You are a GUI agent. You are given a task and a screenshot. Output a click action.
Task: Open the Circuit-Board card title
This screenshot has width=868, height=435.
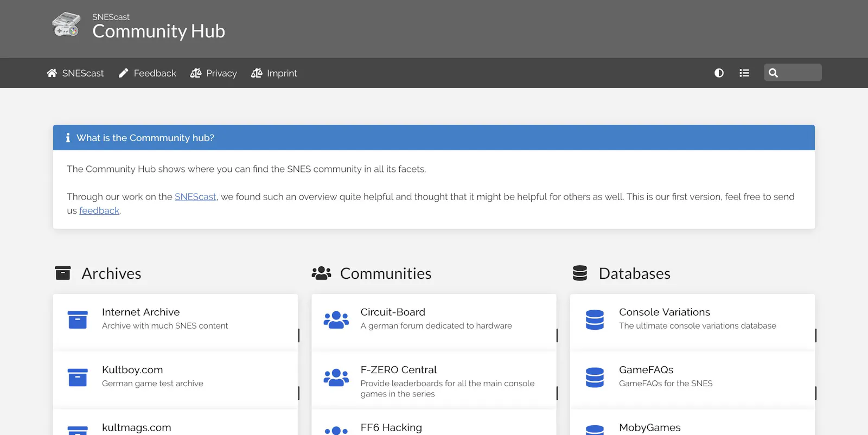pos(393,312)
